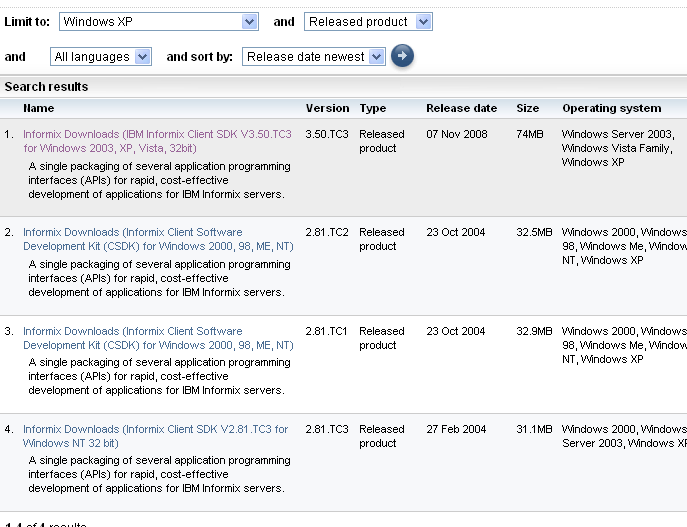Click the release date 07 Nov 2008
Viewport: 687px width, 527px height.
(x=457, y=134)
